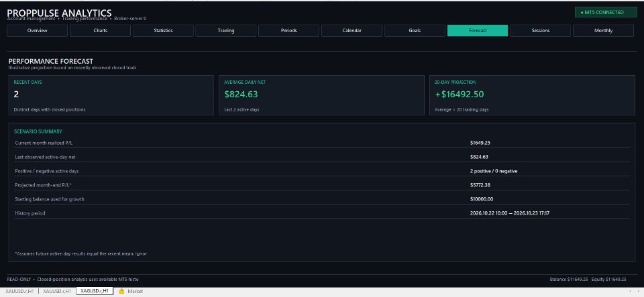Select the first XAUUSD.r,H1 chart tab

[x=19, y=291]
